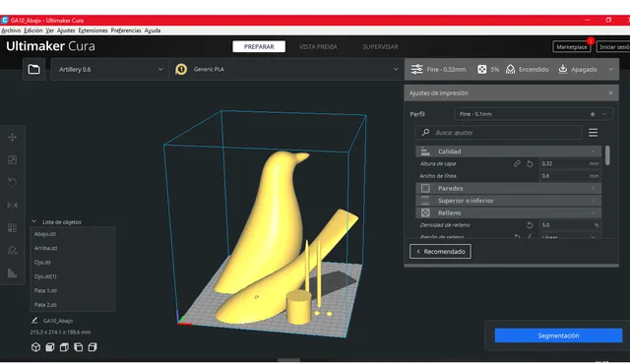Switch to the VISTA PREVIA tab
This screenshot has width=630, height=364.
tap(318, 46)
